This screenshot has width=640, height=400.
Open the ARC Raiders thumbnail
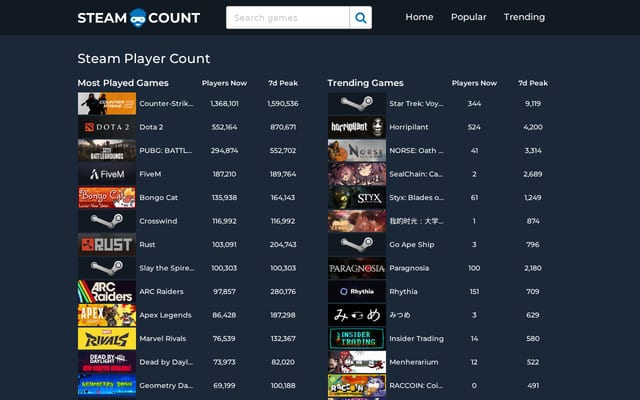point(107,291)
